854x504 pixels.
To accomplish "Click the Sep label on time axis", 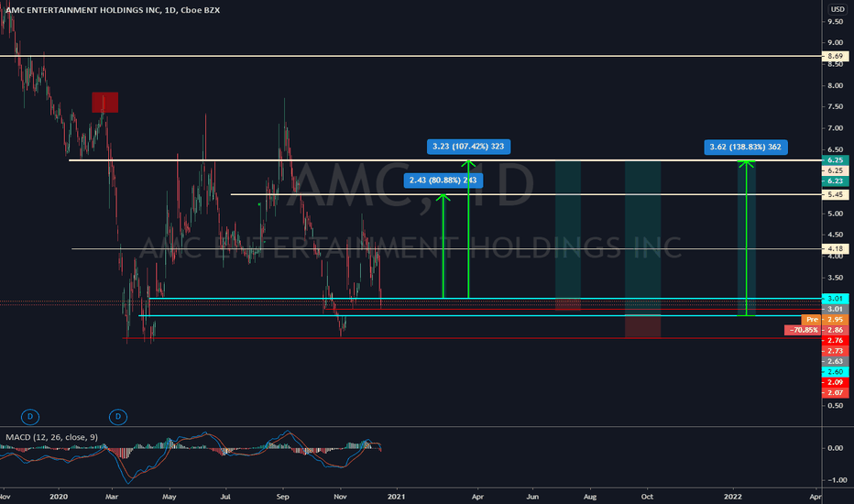I will coord(282,497).
